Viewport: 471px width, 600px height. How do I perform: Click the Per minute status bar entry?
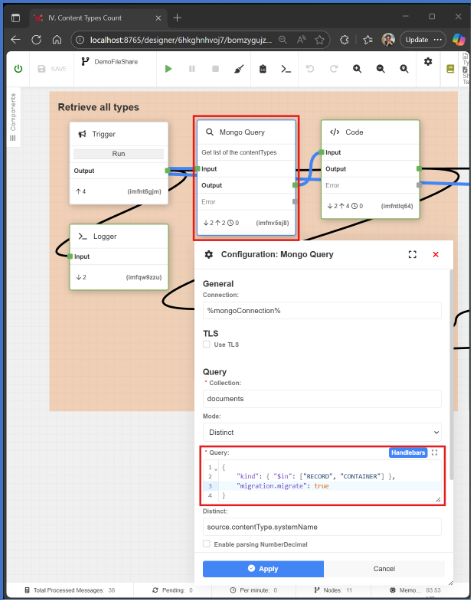pos(254,590)
